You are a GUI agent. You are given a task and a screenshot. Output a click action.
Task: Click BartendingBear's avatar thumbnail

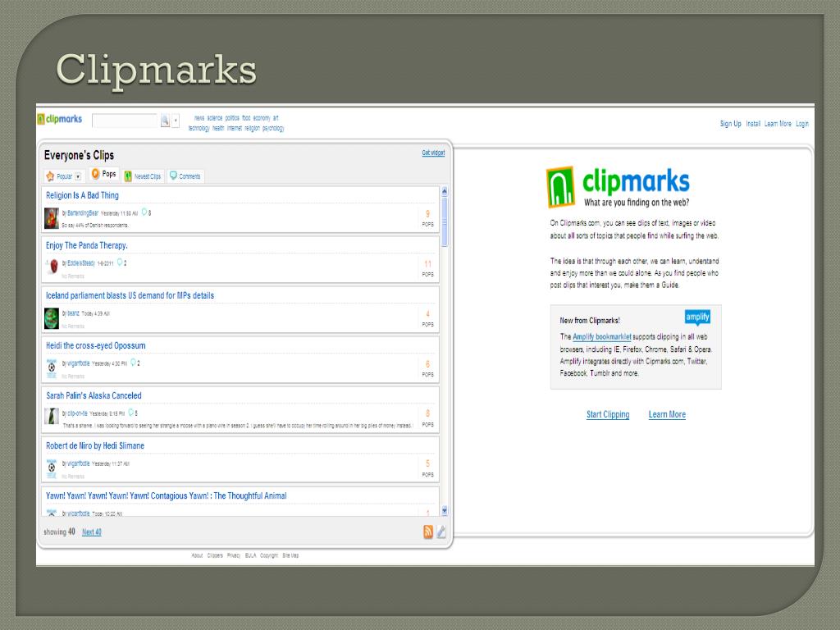coord(52,218)
